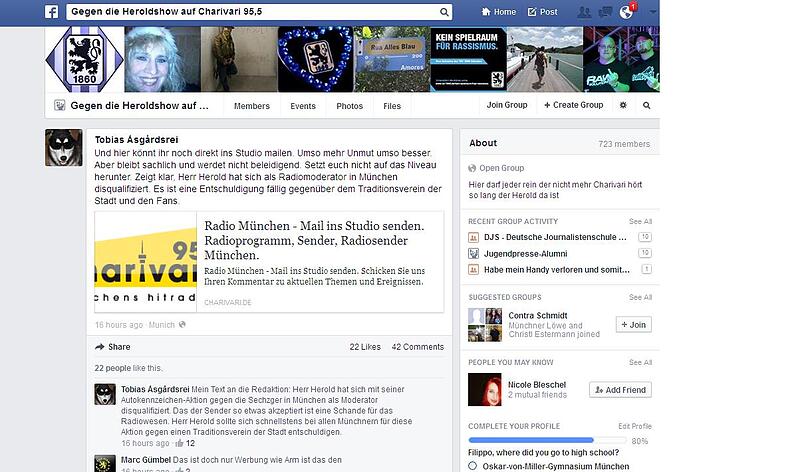Open friend requests icon in top bar
Viewport: 812px width, 472px height.
[x=584, y=12]
